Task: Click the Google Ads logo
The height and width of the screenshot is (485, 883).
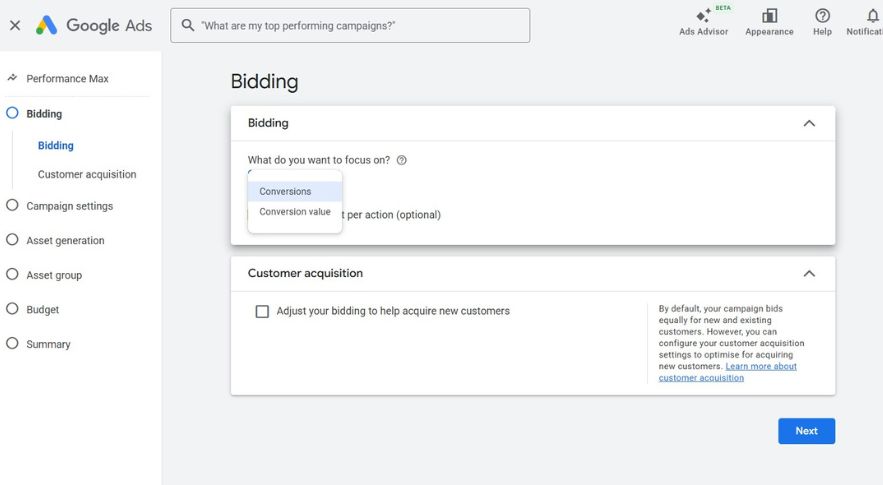Action: click(93, 25)
